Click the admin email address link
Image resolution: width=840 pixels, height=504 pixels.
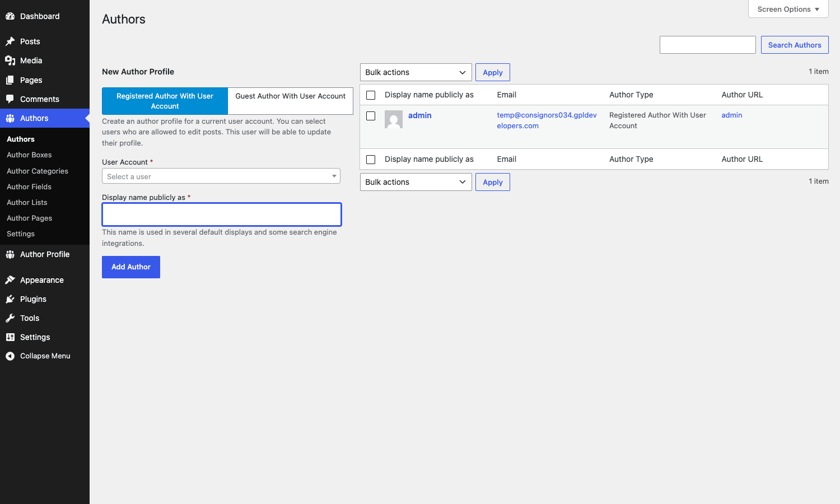(x=547, y=120)
